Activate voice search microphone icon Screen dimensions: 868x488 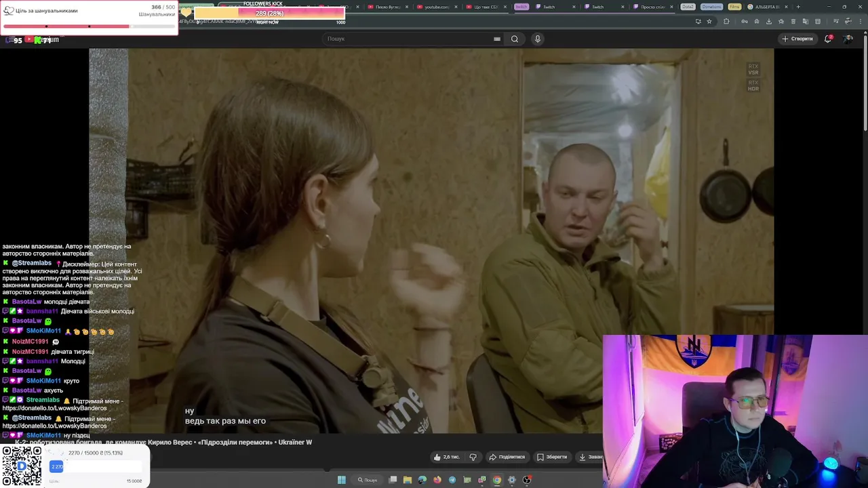pos(538,39)
